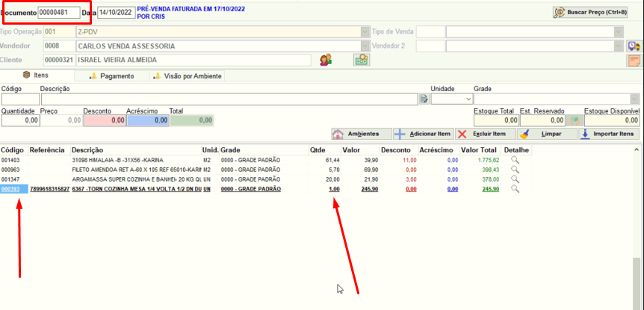Open detail magnifier for TORN COZINHA MESA row
This screenshot has height=310, width=644.
click(515, 189)
